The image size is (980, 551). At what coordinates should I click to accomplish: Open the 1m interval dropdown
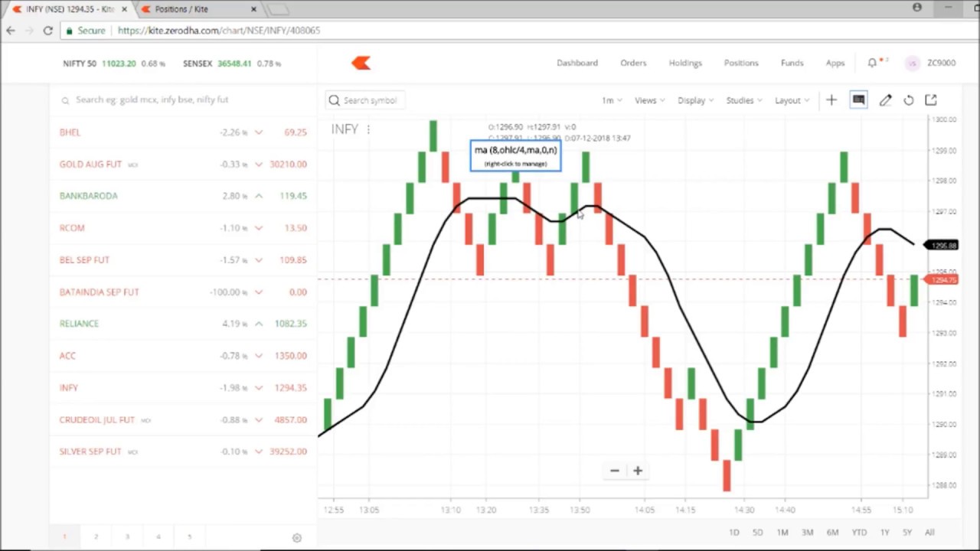(x=612, y=100)
